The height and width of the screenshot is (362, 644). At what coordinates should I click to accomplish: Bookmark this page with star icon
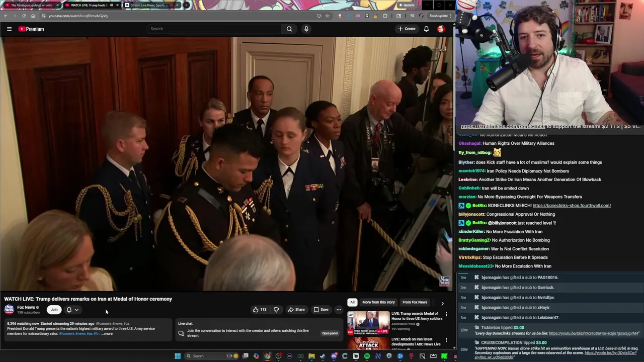(x=327, y=16)
